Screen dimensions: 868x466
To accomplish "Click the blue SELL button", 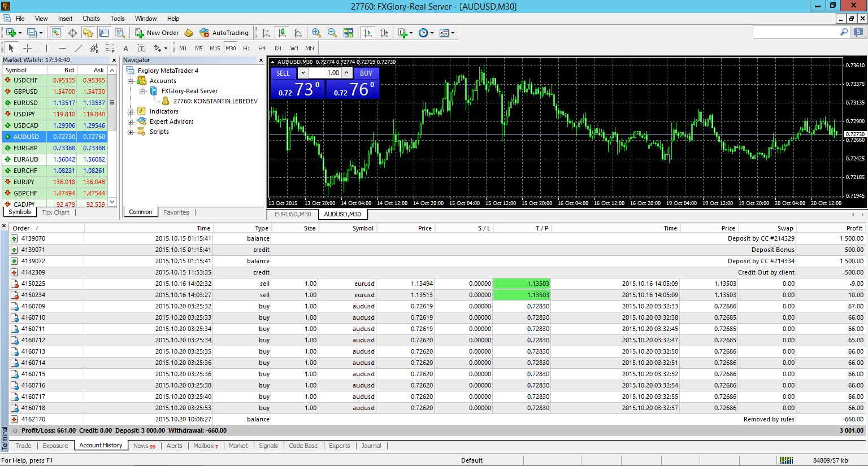I will point(283,73).
